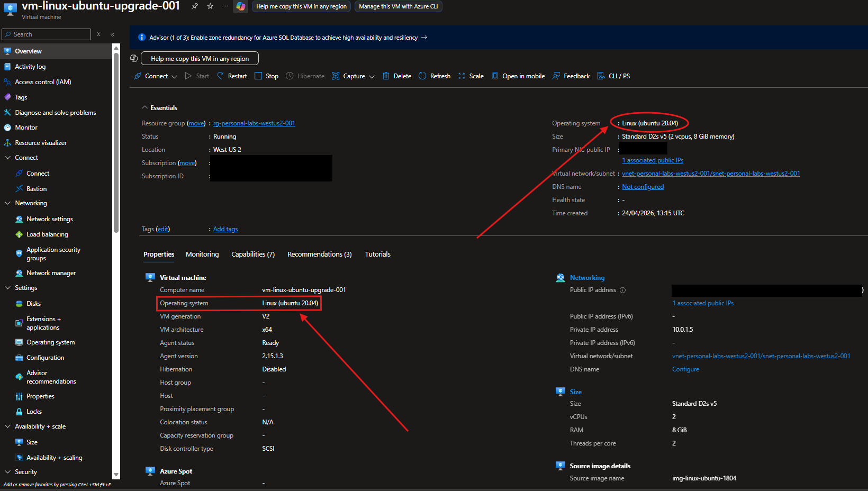This screenshot has width=868, height=491.
Task: Expand the Capture dropdown menu
Action: tap(372, 77)
